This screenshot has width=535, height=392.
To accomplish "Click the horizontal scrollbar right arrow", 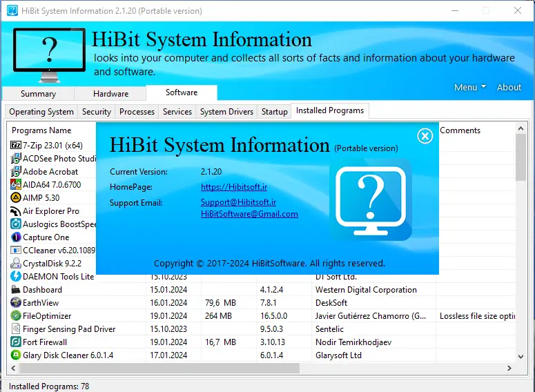I will 509,368.
